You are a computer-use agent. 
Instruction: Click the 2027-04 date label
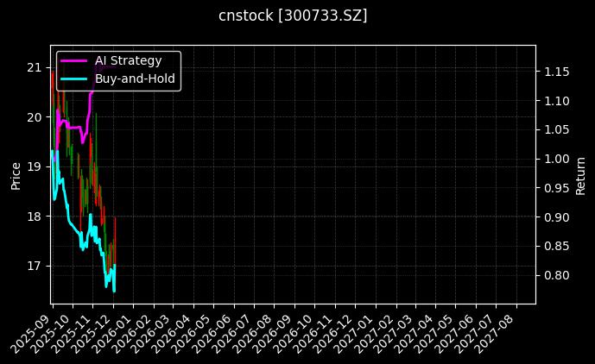click(x=414, y=335)
